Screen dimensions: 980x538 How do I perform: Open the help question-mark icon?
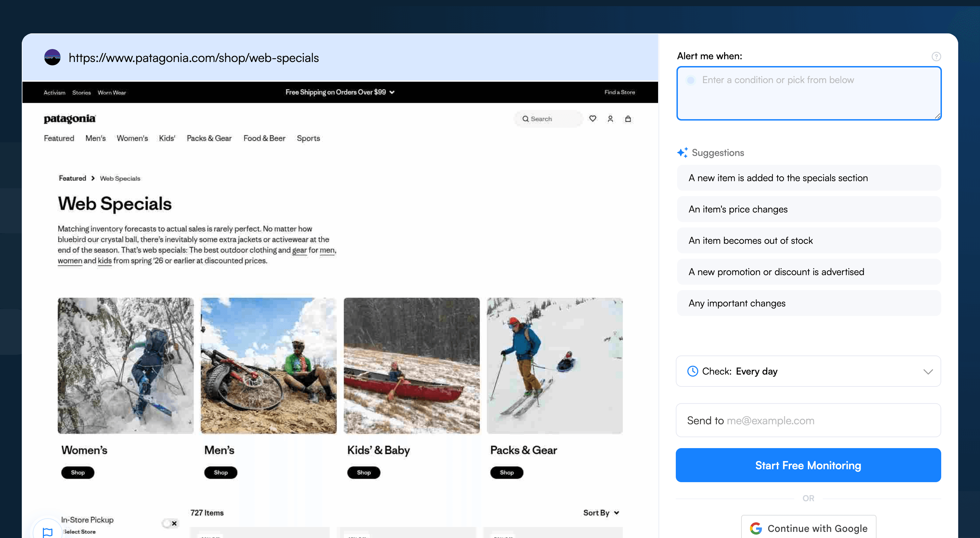coord(936,56)
